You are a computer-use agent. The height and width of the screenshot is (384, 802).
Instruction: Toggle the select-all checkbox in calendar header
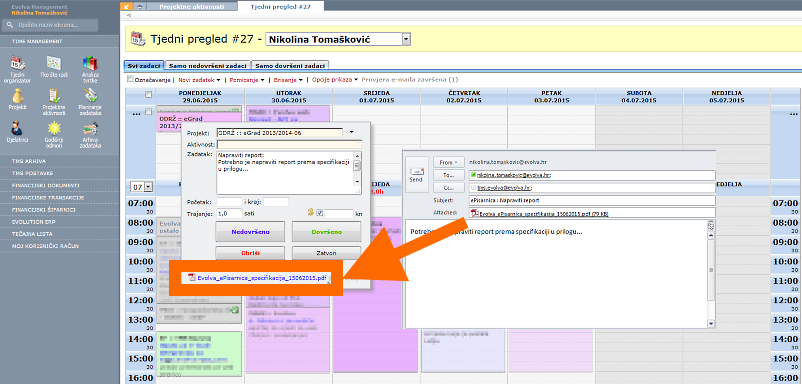coord(148,94)
